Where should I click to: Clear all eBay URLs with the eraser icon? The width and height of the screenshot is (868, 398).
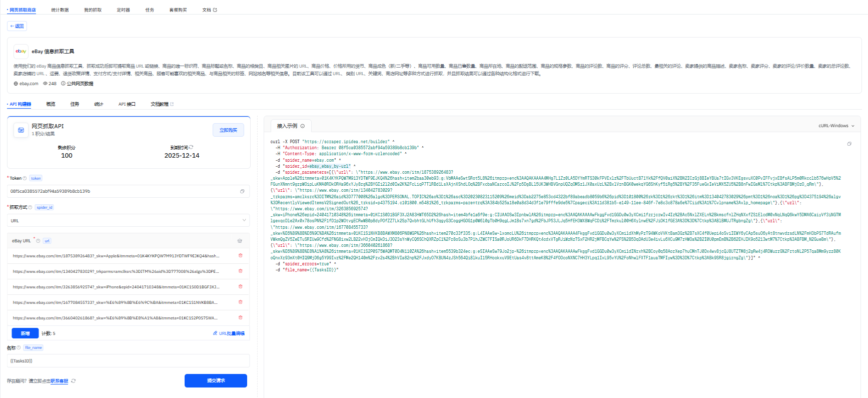(x=240, y=241)
